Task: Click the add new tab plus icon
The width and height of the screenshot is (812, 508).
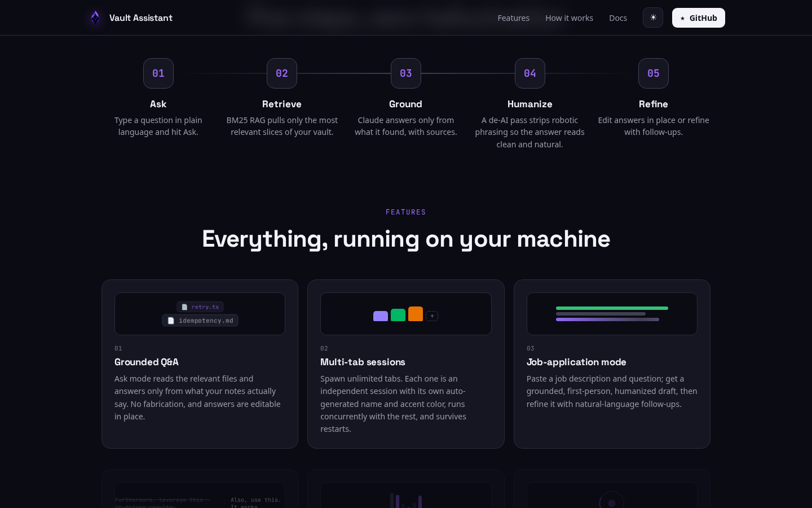Action: [432, 316]
